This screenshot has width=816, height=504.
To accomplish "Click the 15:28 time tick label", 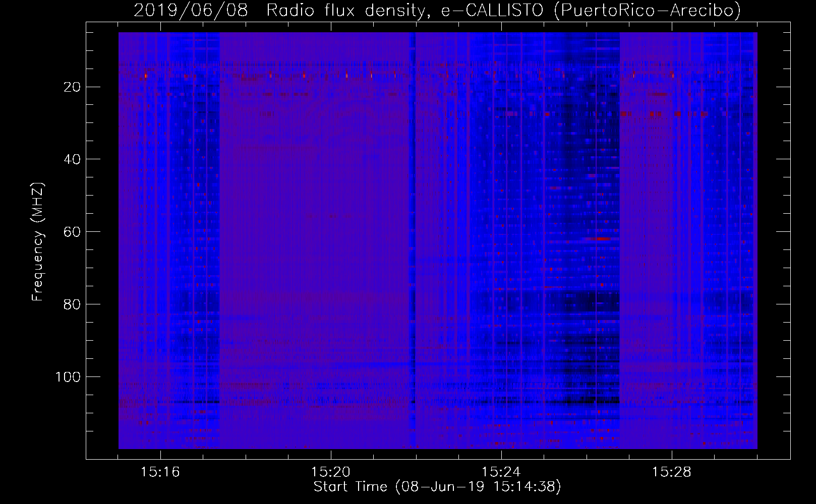I will pos(672,473).
